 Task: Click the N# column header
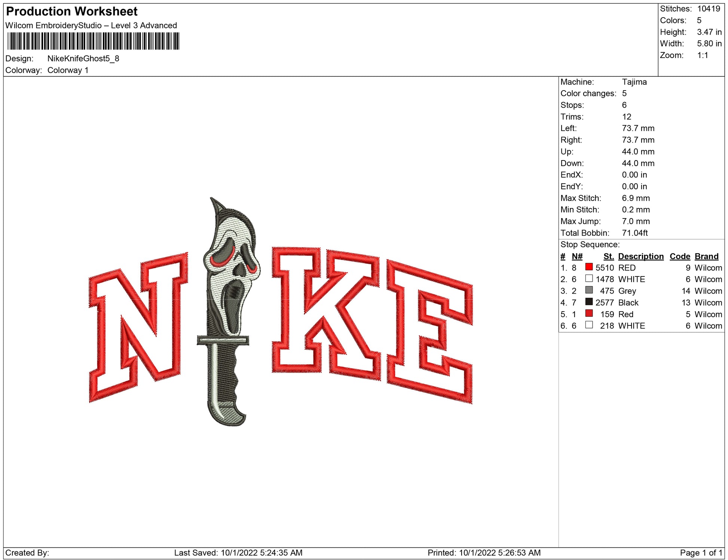coord(577,256)
